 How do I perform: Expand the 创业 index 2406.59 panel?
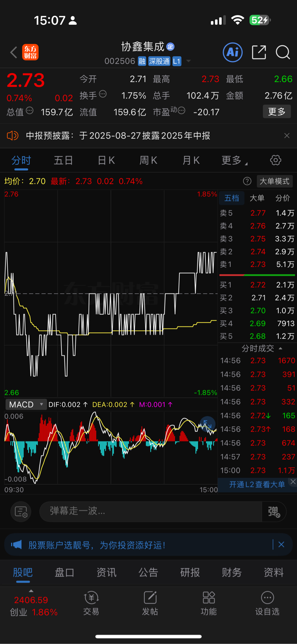point(33,603)
